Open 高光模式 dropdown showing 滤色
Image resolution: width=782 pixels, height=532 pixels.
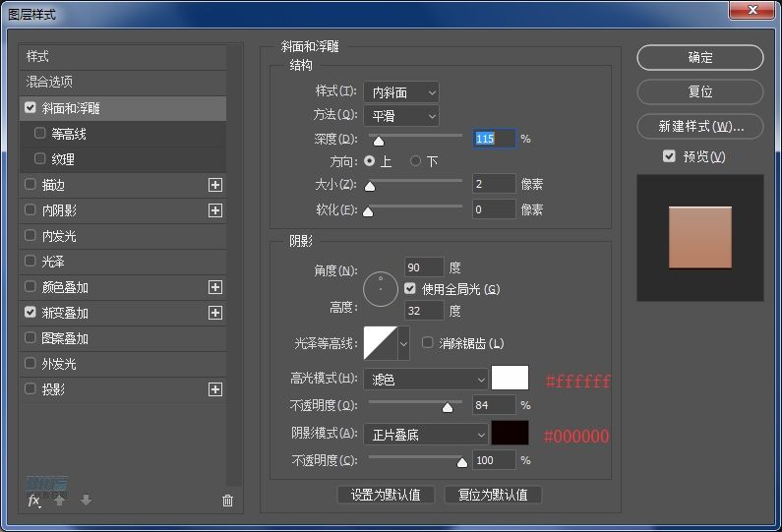(426, 380)
